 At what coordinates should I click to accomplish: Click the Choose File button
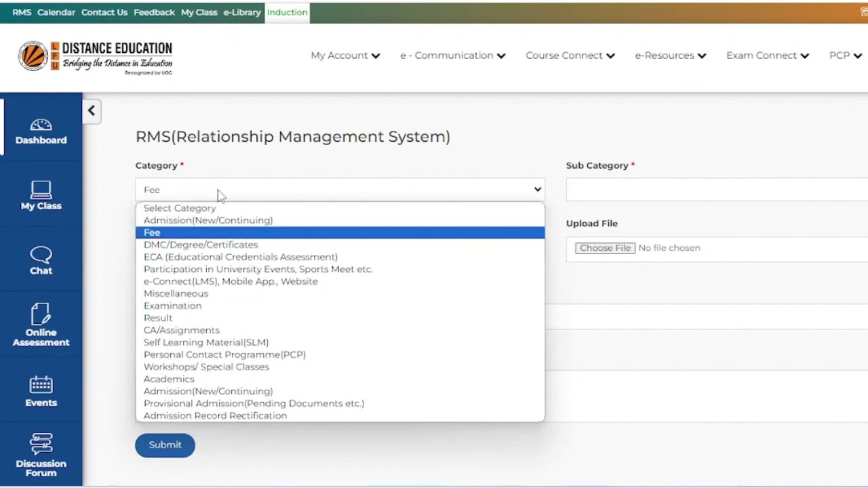coord(606,248)
